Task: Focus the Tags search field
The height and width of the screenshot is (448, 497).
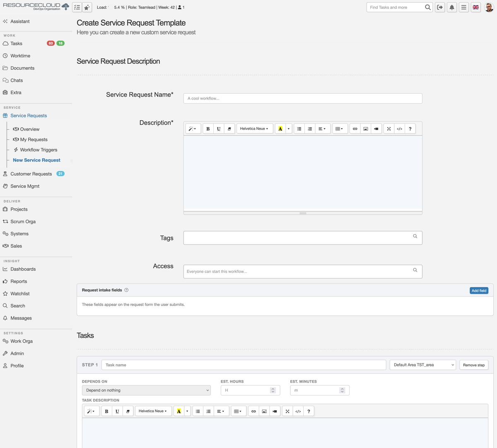Action: 303,238
